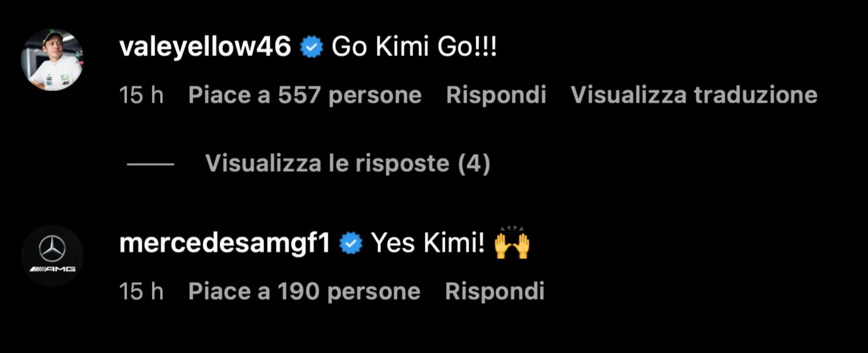The height and width of the screenshot is (353, 868).
Task: Open the mercedesamgf1 profile avatar
Action: [x=52, y=255]
